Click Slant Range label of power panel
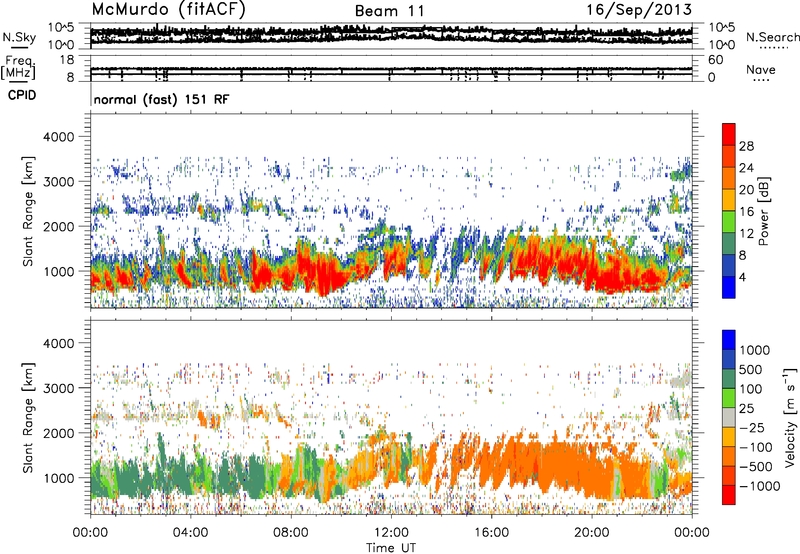This screenshot has width=800, height=554. 28,211
